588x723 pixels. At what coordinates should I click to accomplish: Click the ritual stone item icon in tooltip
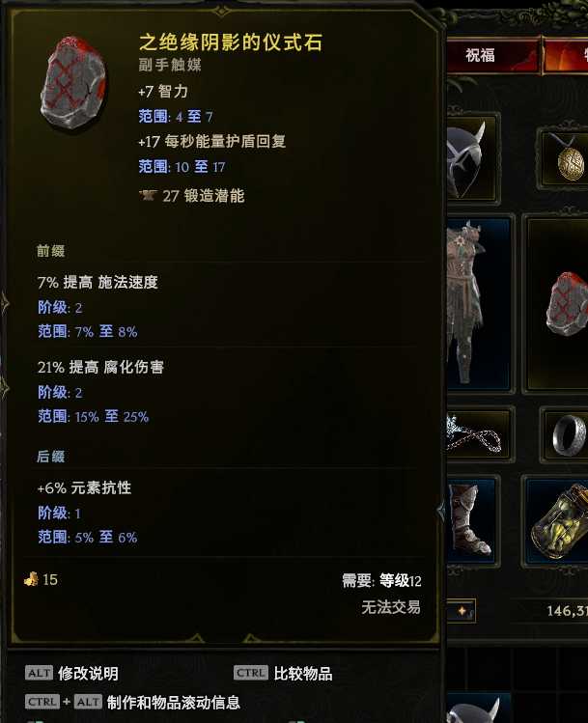tap(73, 83)
